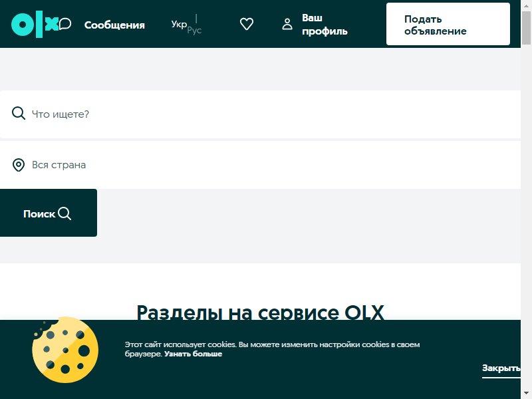Click the Подать объявление button
Viewport: 532px width, 399px height.
coord(448,24)
